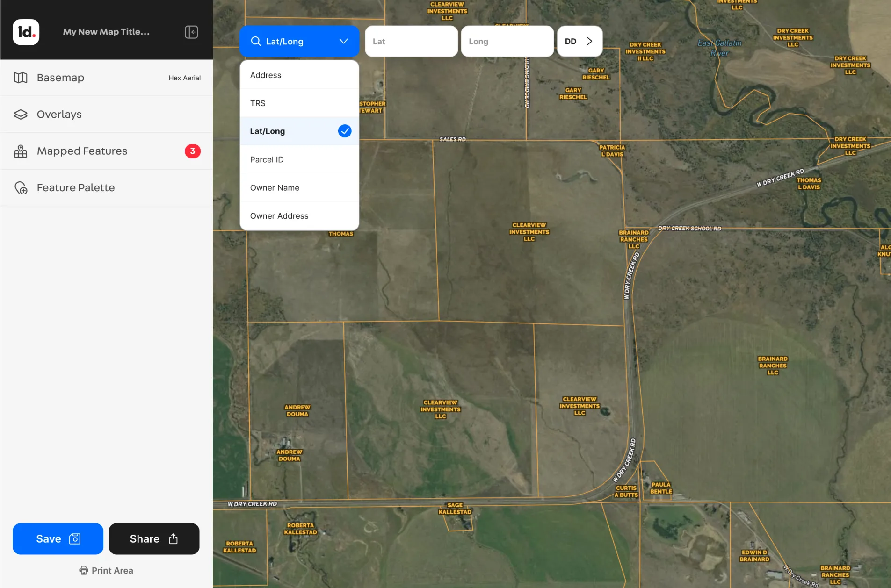Select TRS from the search menu

tap(257, 103)
